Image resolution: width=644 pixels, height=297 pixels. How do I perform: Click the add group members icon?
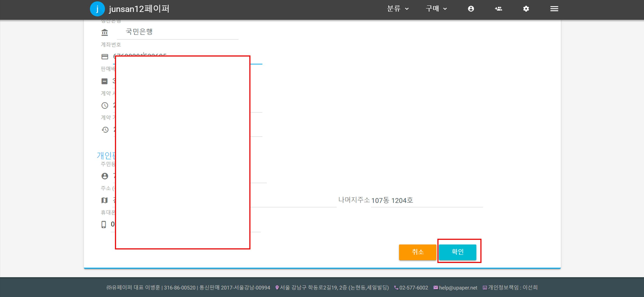498,9
